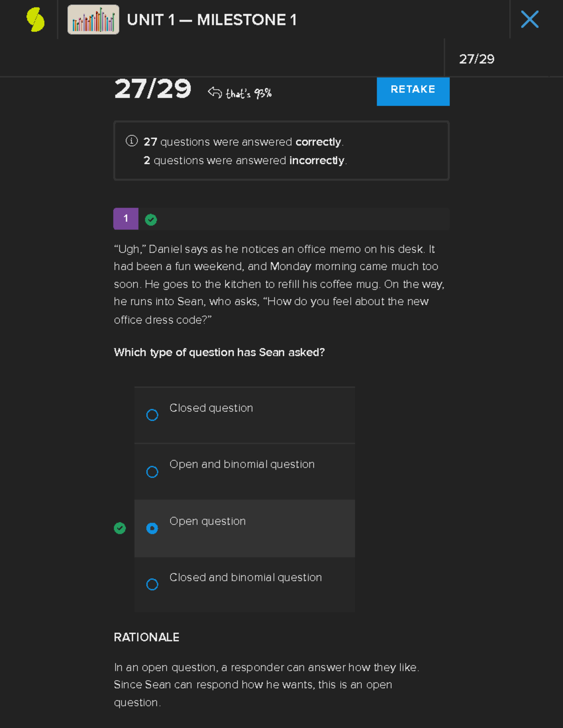The width and height of the screenshot is (563, 728).
Task: Click the 'Open question' answer text
Action: tap(207, 521)
